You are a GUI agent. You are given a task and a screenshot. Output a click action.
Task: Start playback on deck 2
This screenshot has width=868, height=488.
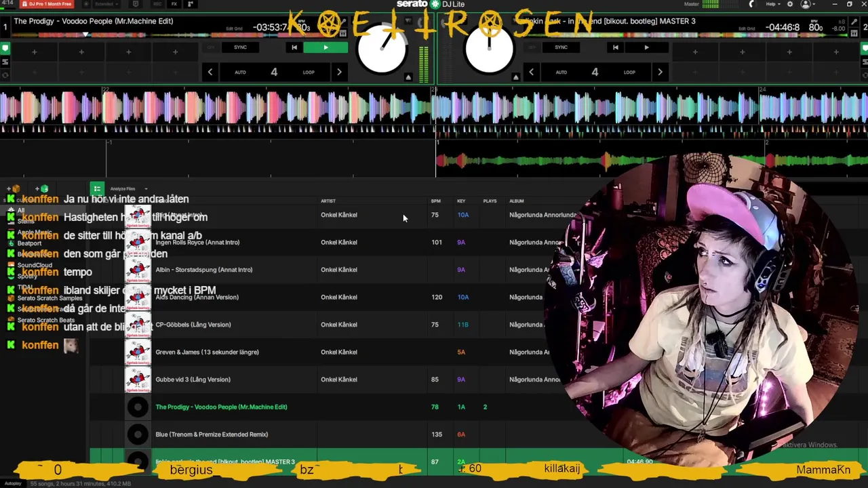coord(646,47)
